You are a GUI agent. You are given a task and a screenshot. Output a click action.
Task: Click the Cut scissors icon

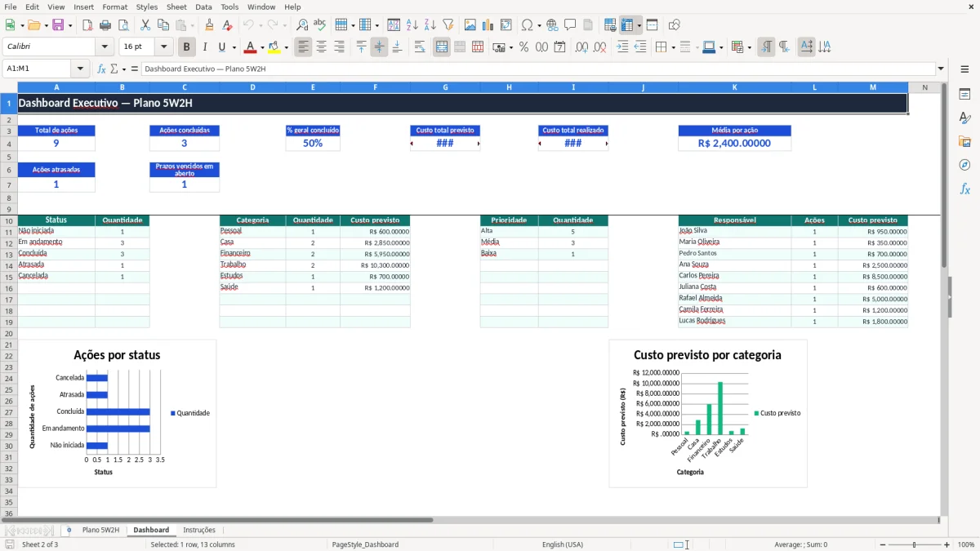[145, 25]
